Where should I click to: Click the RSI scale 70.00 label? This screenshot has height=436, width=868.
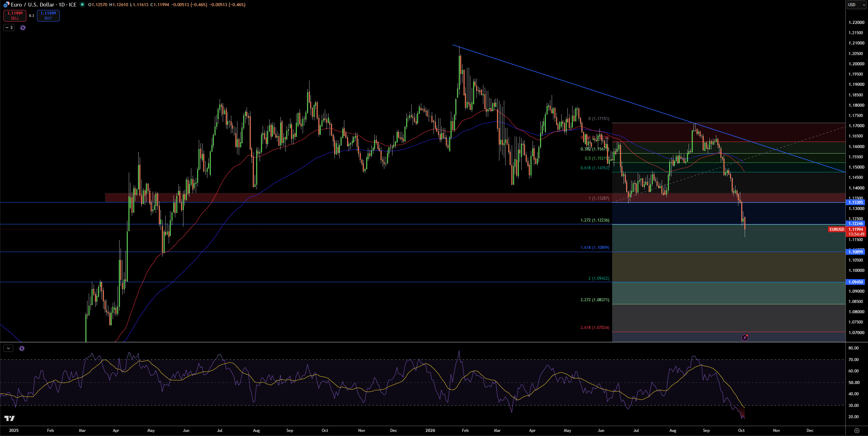coord(853,360)
